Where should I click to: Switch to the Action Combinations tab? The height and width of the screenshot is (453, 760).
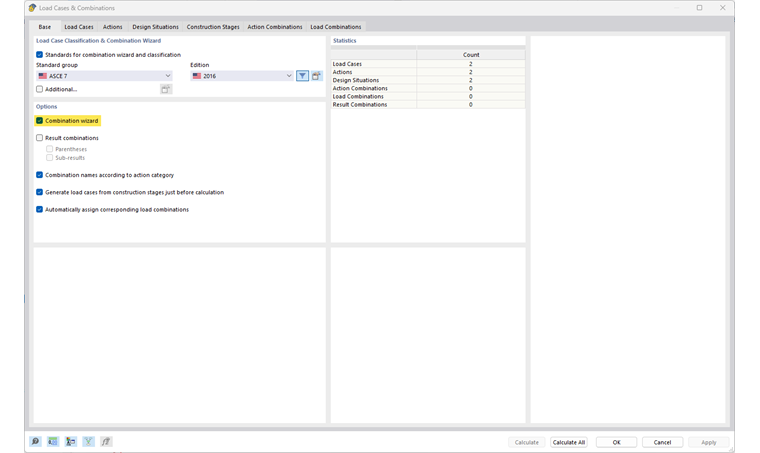click(275, 27)
